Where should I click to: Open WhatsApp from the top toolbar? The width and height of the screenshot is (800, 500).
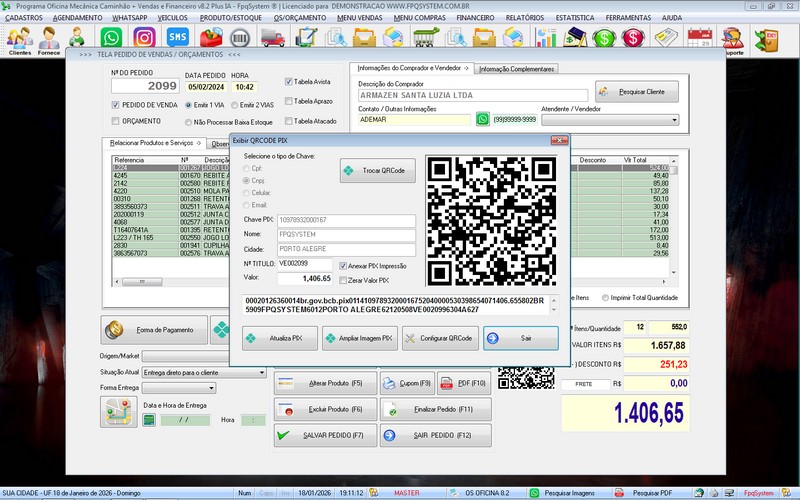point(111,38)
